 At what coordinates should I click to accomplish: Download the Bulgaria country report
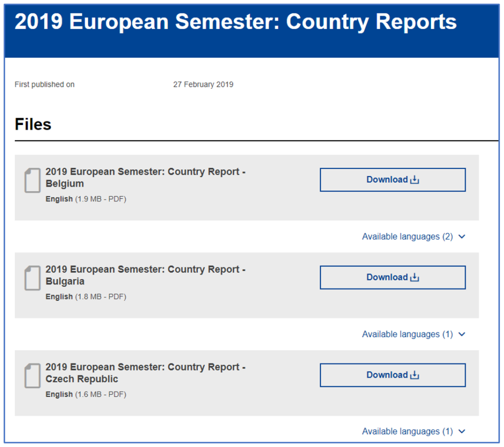392,278
